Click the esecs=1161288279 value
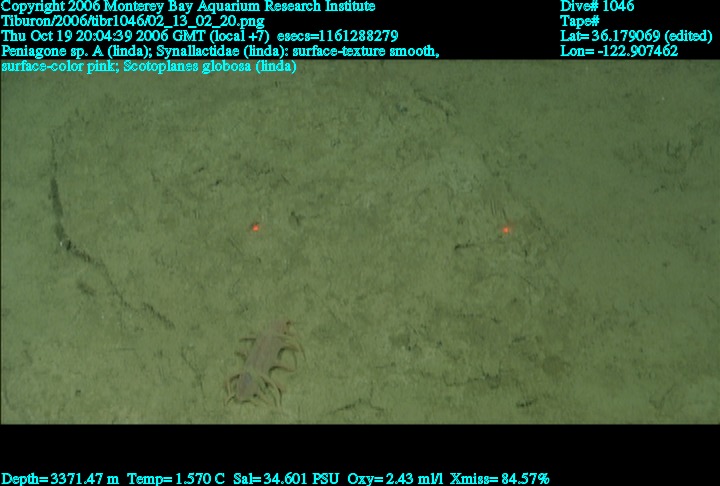 tap(338, 36)
